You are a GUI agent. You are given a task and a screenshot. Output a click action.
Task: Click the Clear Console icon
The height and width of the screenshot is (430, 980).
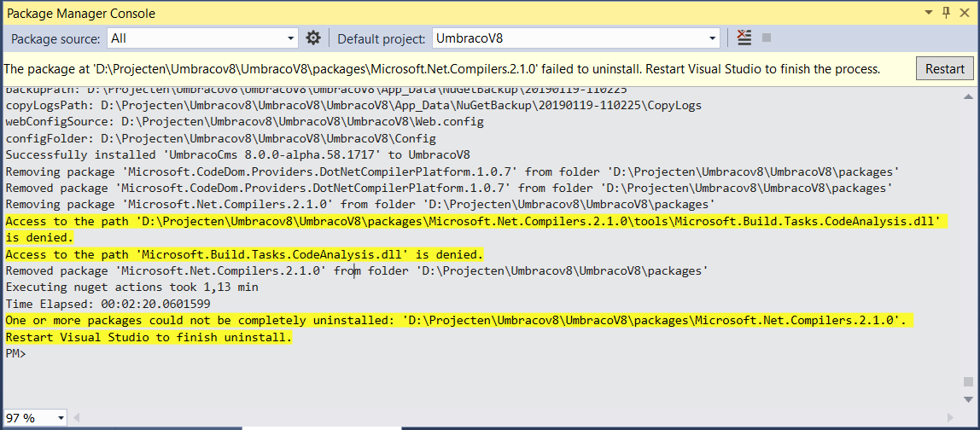click(744, 38)
